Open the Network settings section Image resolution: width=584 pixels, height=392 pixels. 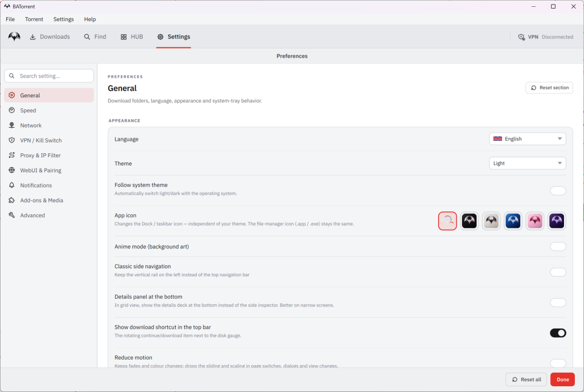click(x=49, y=125)
